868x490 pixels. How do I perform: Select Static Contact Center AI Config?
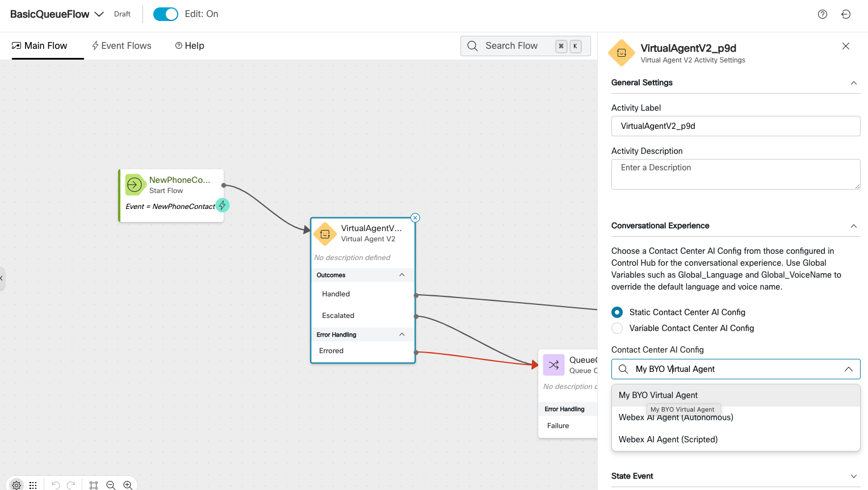(x=617, y=312)
